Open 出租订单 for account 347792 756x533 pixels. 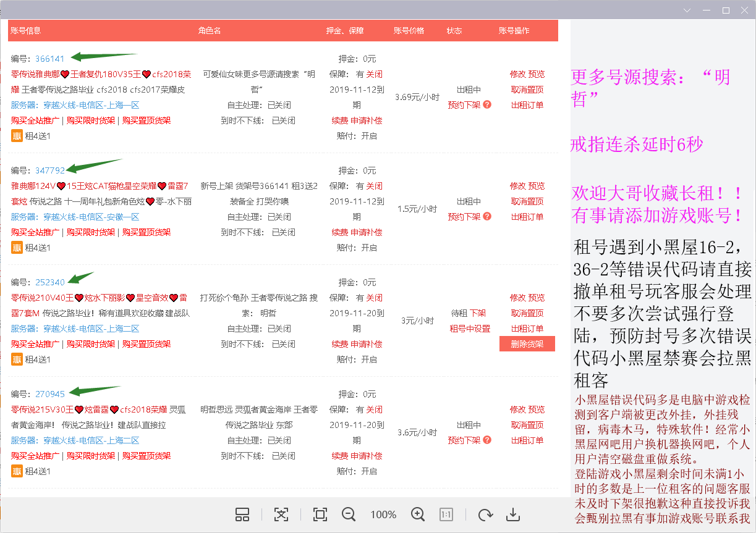point(527,217)
